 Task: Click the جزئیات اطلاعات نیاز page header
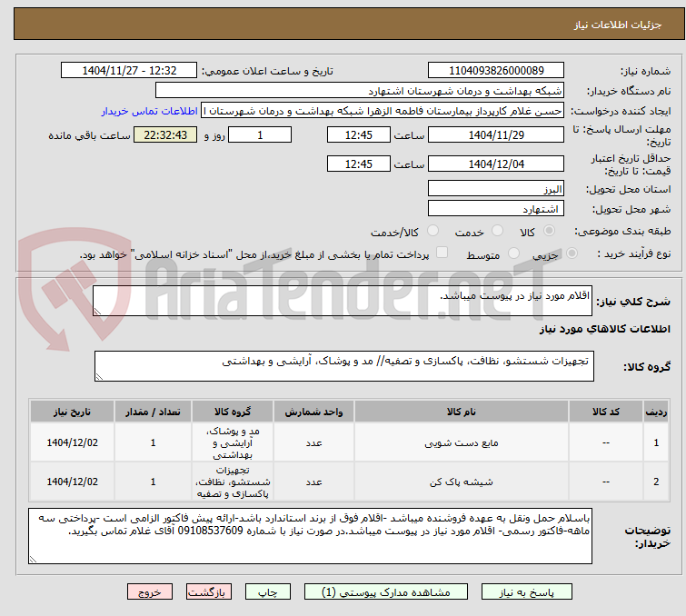618,25
